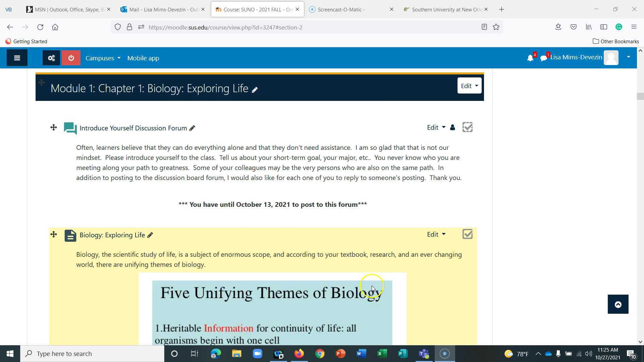This screenshot has width=644, height=362.
Task: Click the assigned-users person icon near the forum
Action: [452, 127]
